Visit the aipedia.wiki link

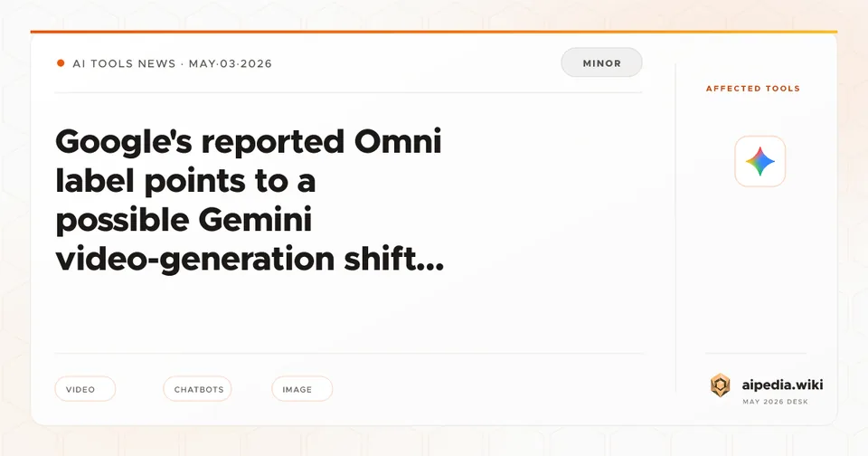click(x=782, y=385)
